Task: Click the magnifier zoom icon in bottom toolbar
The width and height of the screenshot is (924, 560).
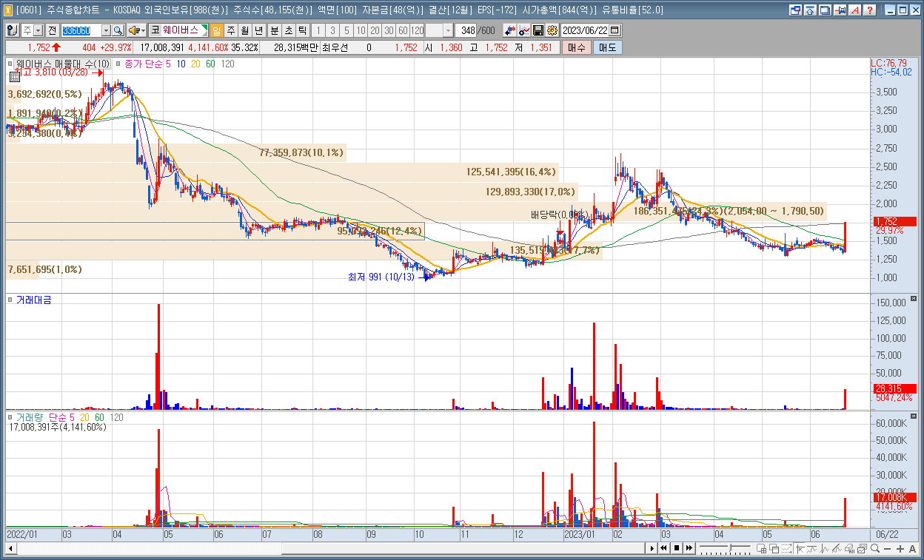Action: [x=875, y=548]
